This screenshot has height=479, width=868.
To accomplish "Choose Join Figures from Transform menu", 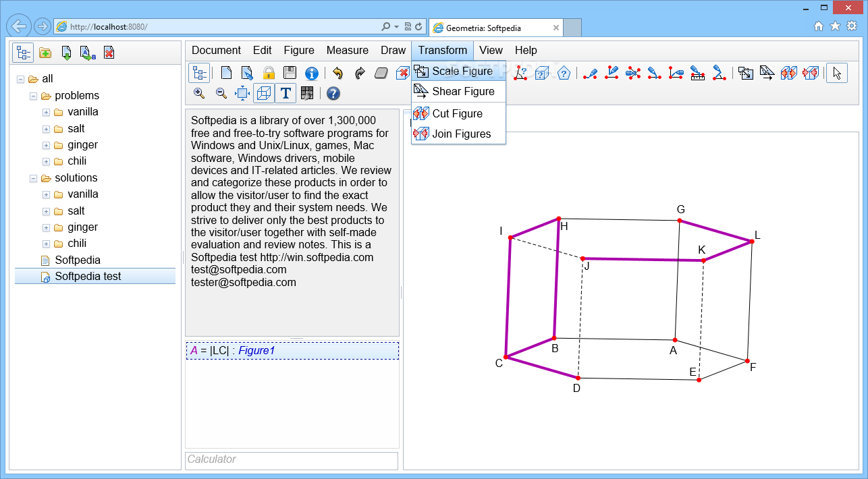I will [x=458, y=134].
